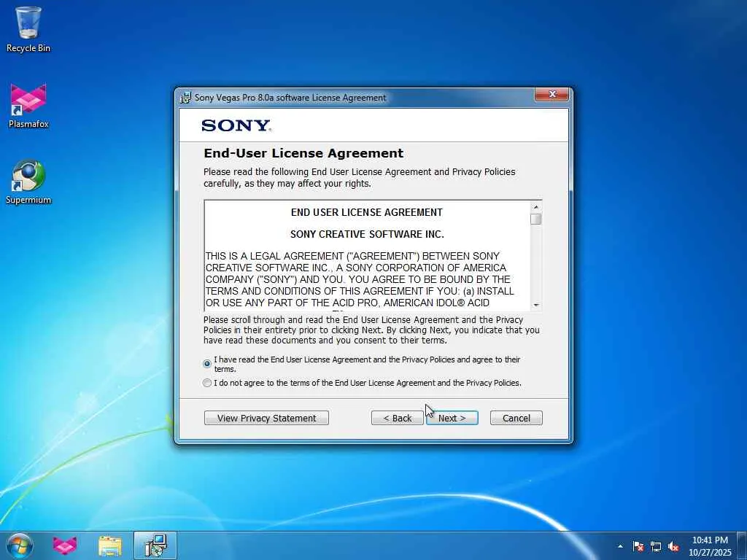This screenshot has width=747, height=560.
Task: Open the clock showing 10:41 PM
Action: [710, 546]
